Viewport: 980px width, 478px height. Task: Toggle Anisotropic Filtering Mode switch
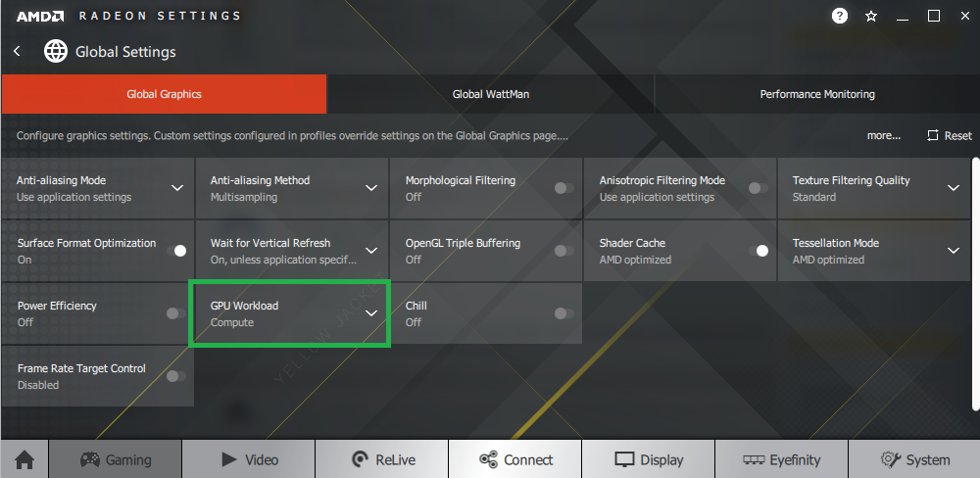[759, 188]
